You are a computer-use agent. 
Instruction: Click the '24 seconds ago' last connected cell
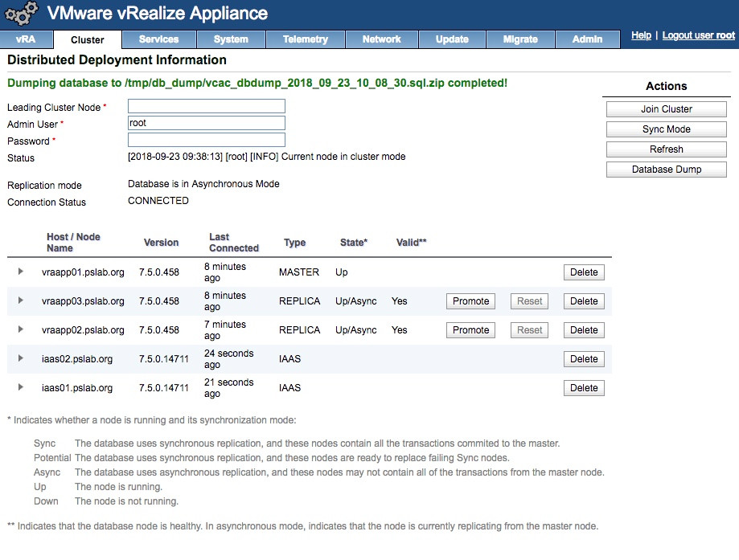(228, 359)
